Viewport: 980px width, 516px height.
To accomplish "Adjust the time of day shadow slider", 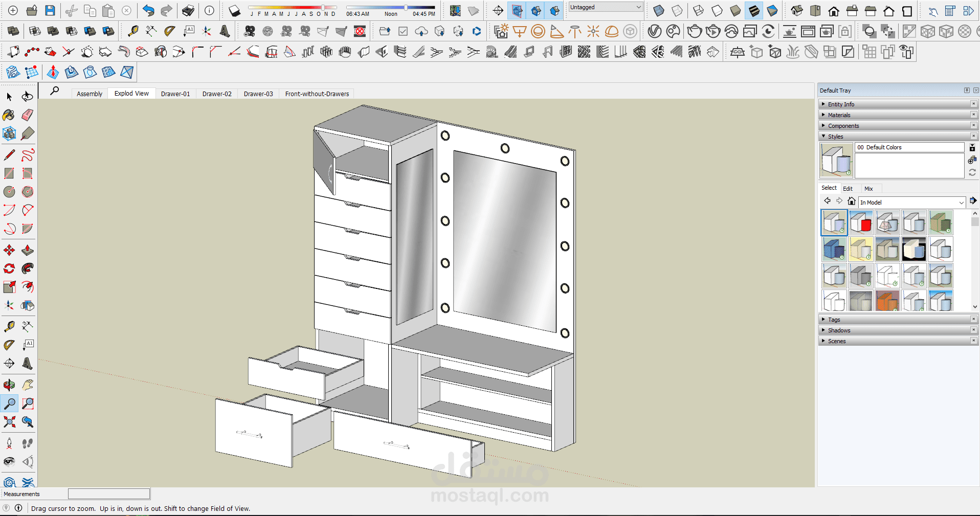I will click(x=406, y=8).
